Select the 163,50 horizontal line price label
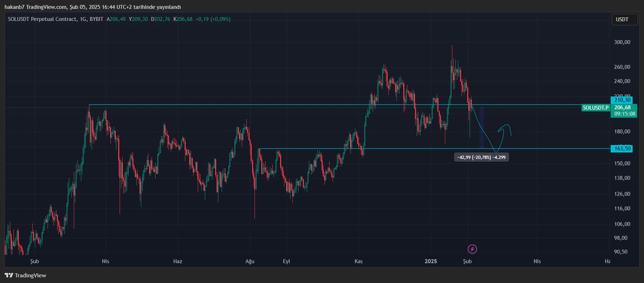The width and height of the screenshot is (644, 283). click(x=623, y=148)
